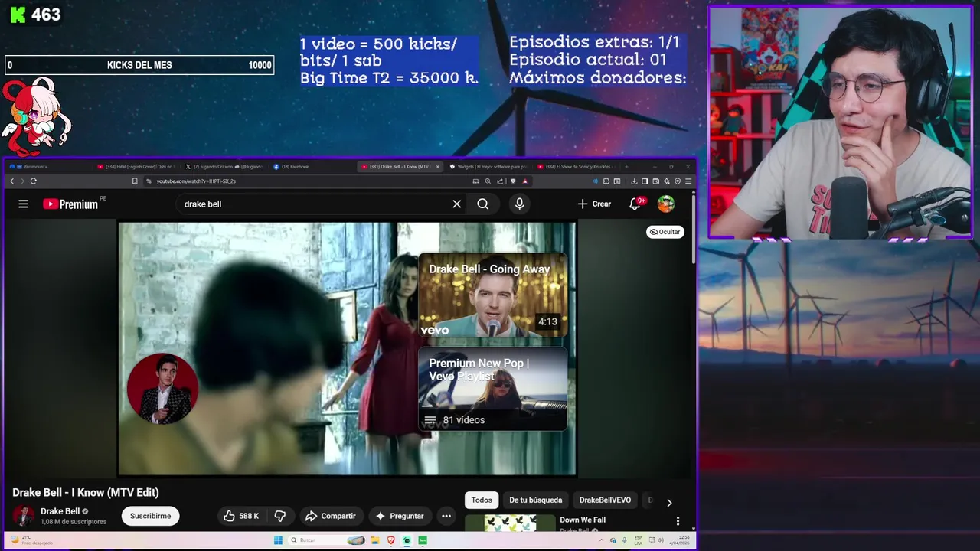
Task: Start voice search with microphone icon
Action: pyautogui.click(x=519, y=204)
